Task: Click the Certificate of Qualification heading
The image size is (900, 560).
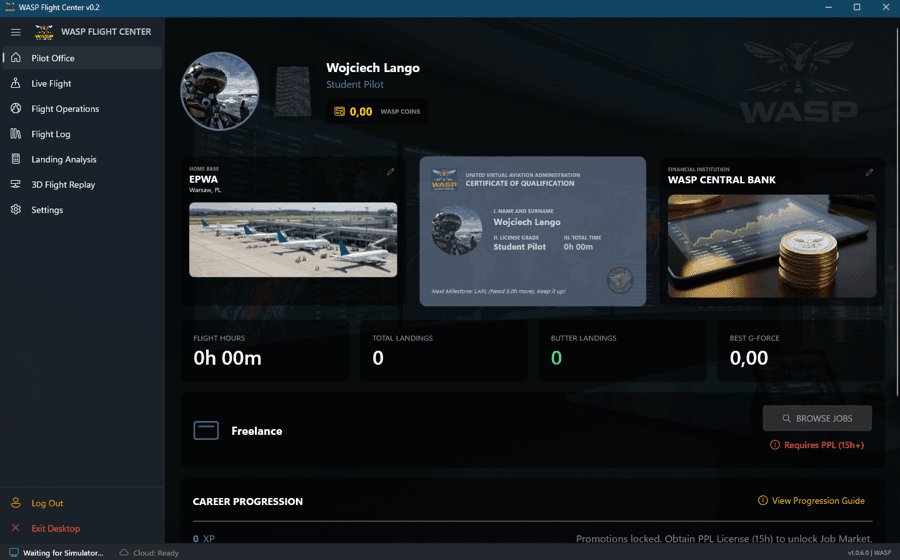Action: (519, 183)
